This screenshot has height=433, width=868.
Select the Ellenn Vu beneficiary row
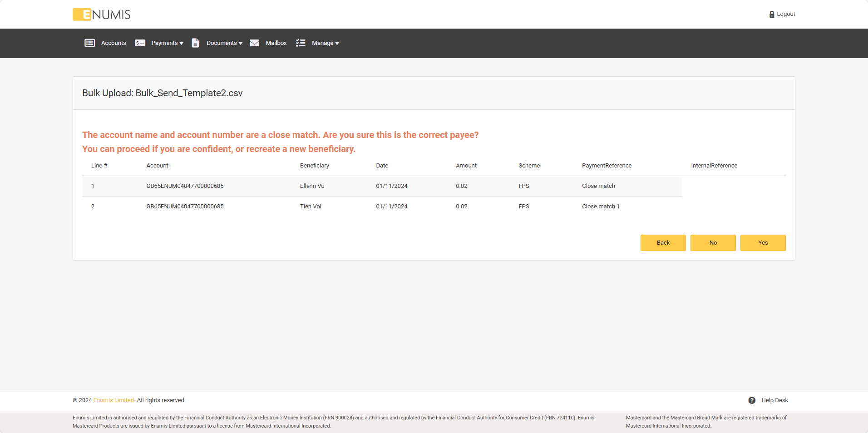click(x=312, y=186)
